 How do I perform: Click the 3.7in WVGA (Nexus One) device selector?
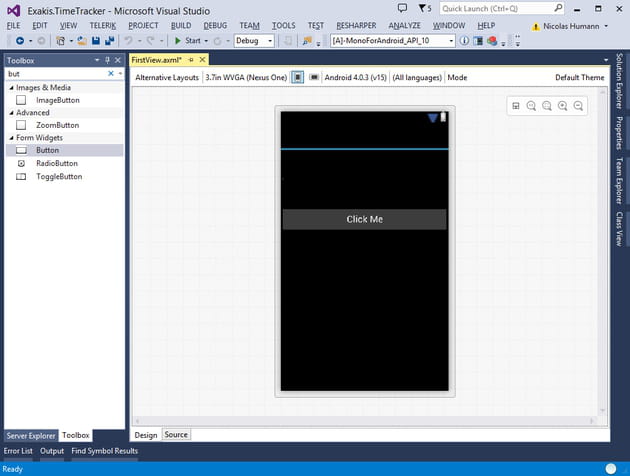pos(246,78)
